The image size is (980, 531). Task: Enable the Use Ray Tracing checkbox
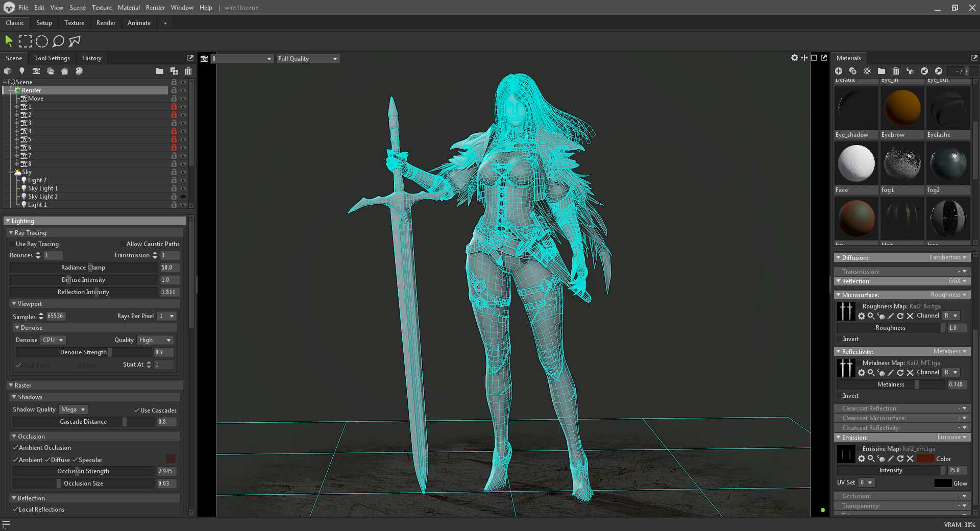tap(12, 244)
